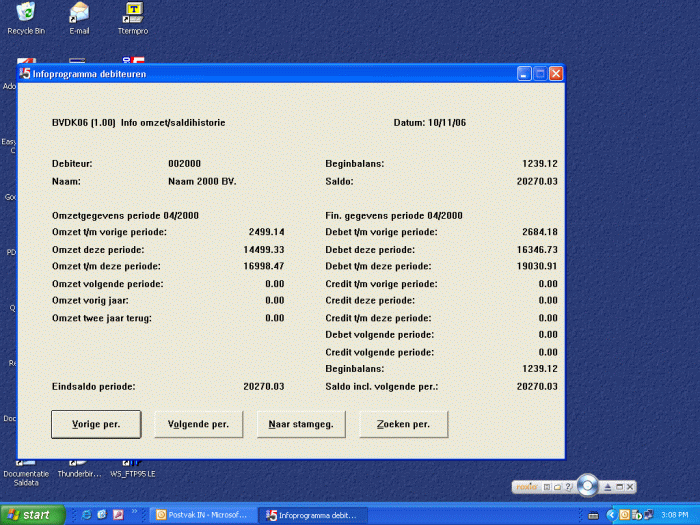Screen dimensions: 700x525
Task: Switch to Postvak IN taskbar window
Action: point(203,515)
